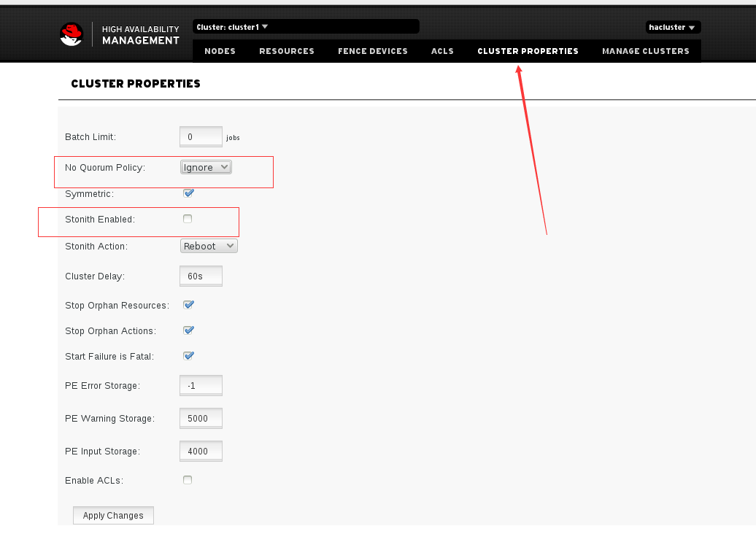Go to FENCE DEVICES tab

(x=373, y=51)
